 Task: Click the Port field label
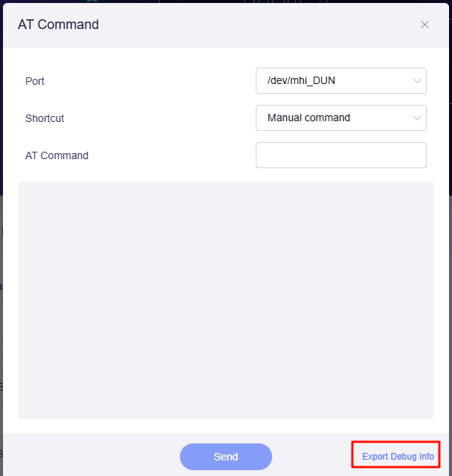[x=35, y=81]
